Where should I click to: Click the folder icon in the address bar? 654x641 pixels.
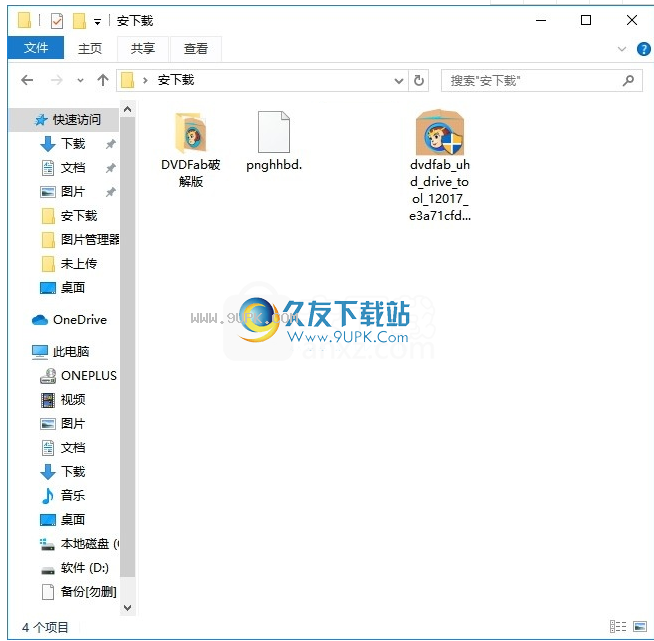[x=127, y=80]
